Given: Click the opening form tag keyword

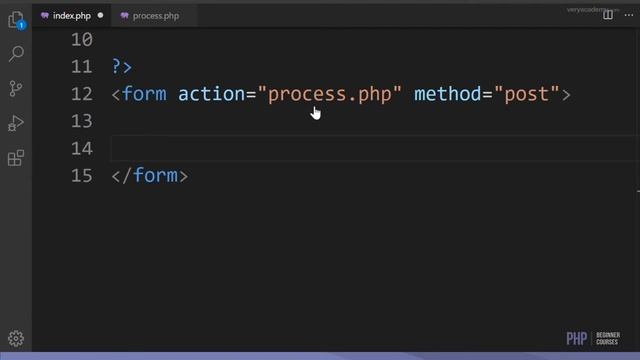Looking at the screenshot, I should 144,94.
